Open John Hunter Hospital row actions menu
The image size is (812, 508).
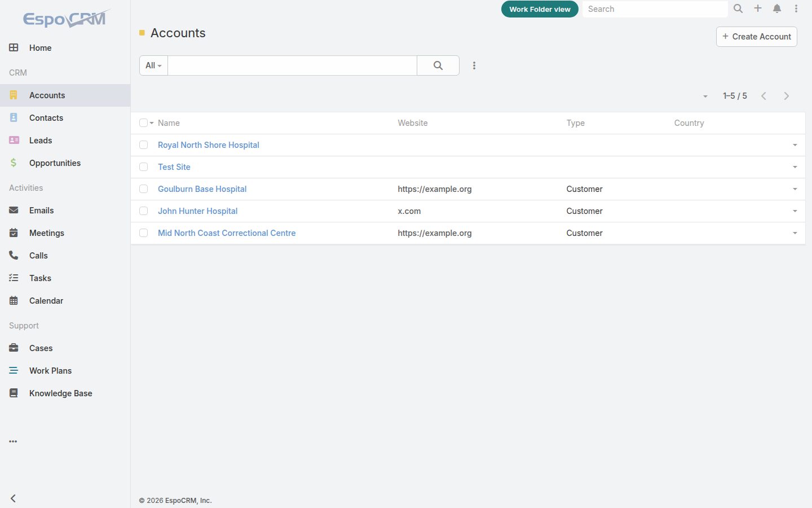(x=795, y=211)
